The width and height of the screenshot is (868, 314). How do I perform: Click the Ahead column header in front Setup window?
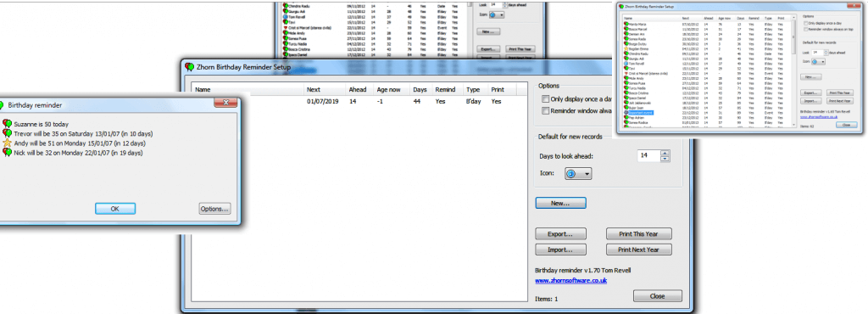[x=360, y=90]
